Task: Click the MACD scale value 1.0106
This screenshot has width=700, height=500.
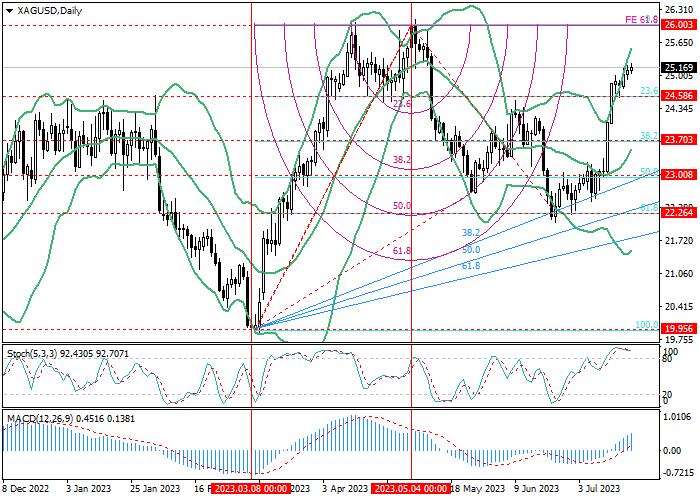Action: pos(678,417)
